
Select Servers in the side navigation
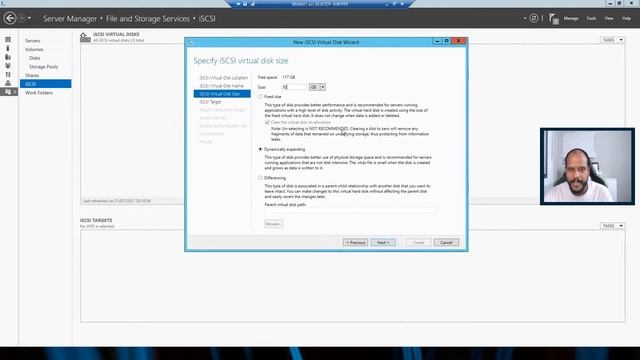coord(33,41)
